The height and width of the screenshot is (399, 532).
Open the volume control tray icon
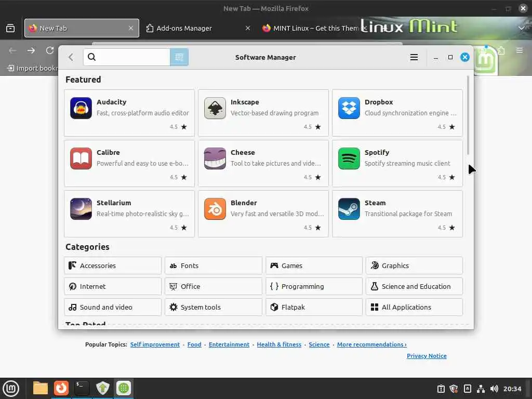[494, 389]
